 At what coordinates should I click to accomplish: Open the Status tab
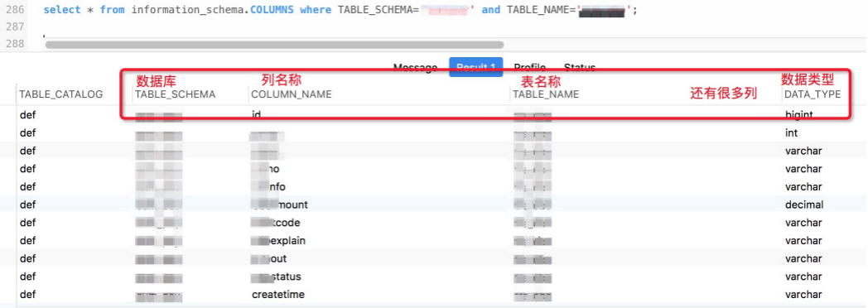click(x=580, y=67)
